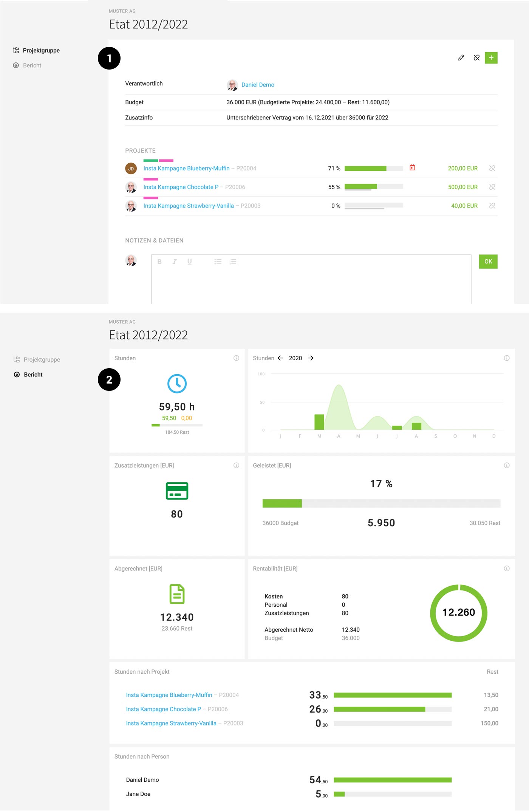Image resolution: width=529 pixels, height=812 pixels.
Task: Click the pencil edit icon
Action: 461,58
